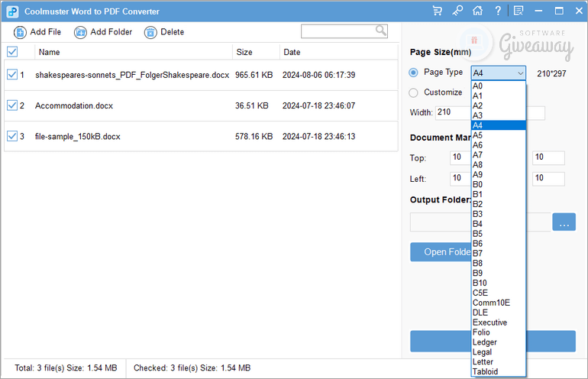Click the Delete button label

click(x=172, y=32)
